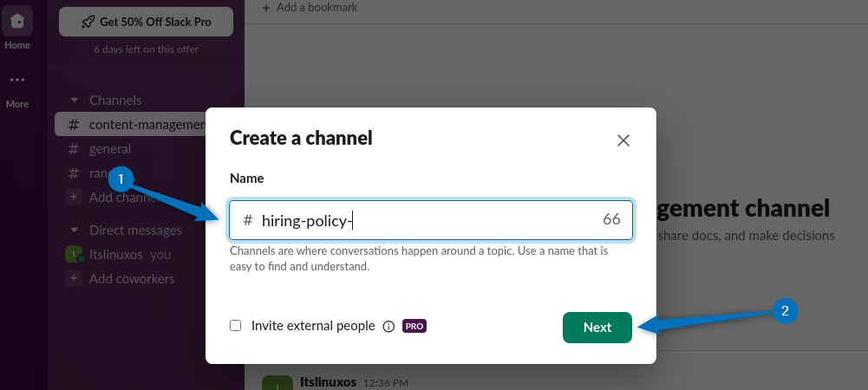The width and height of the screenshot is (868, 390).
Task: Click the plus icon beside Add channels
Action: coord(74,198)
